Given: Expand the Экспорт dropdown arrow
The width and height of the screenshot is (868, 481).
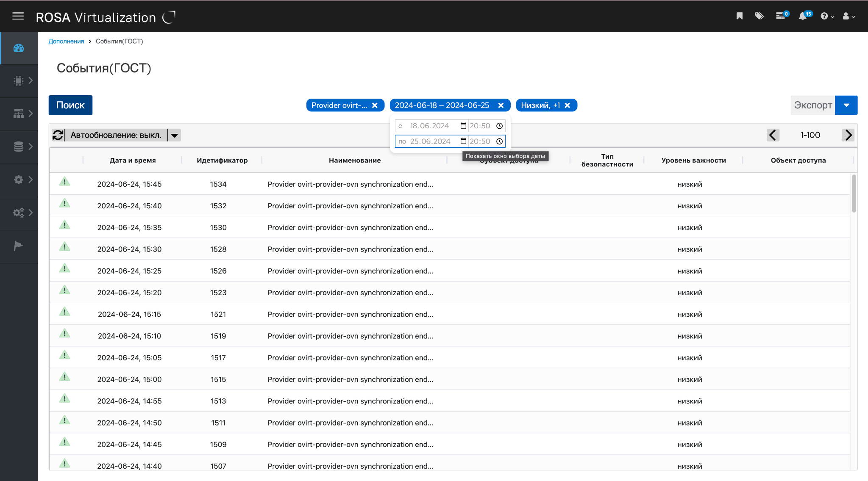Looking at the screenshot, I should point(846,105).
